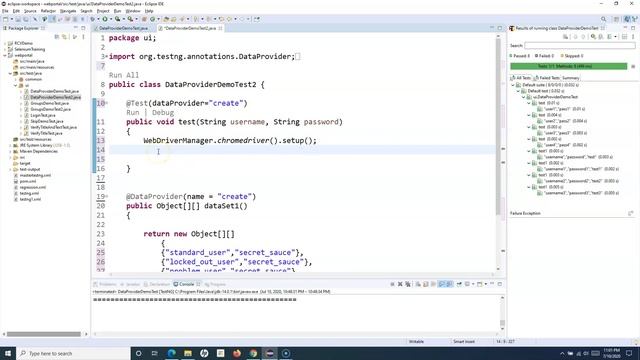The image size is (640, 360).
Task: Click Terminate stop icon in Console toolbar
Action: 392,284
